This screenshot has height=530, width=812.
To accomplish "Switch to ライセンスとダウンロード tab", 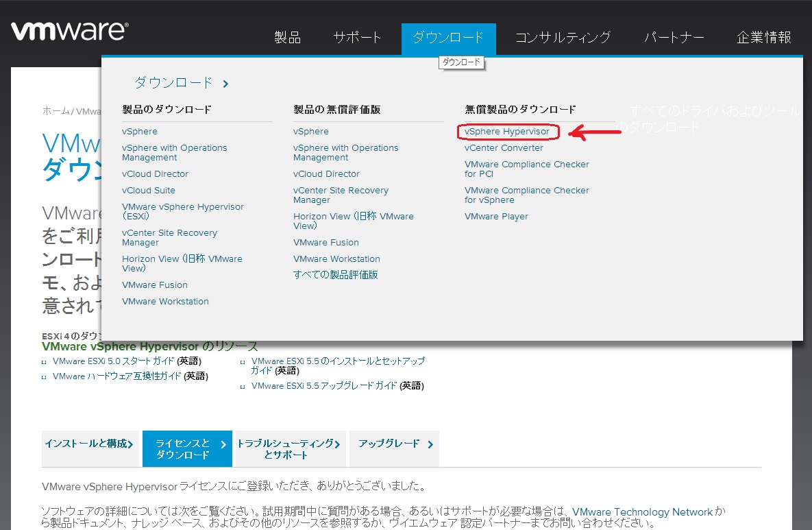I will click(188, 448).
